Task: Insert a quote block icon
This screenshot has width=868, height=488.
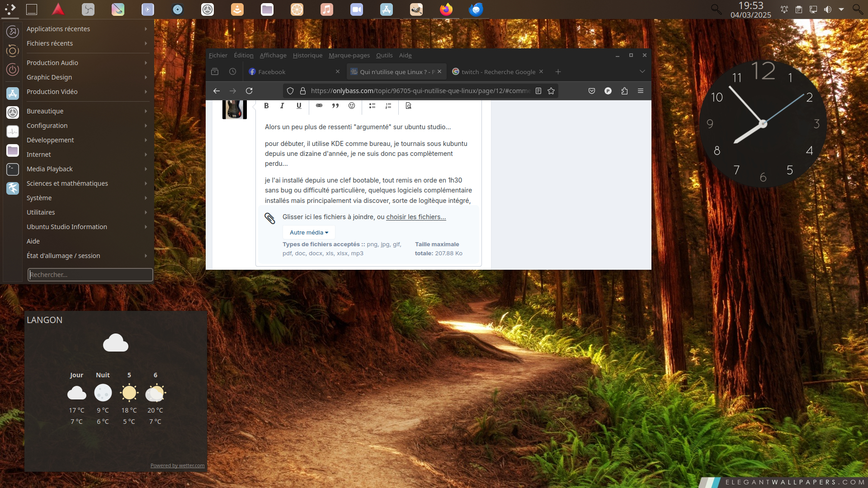Action: (335, 106)
